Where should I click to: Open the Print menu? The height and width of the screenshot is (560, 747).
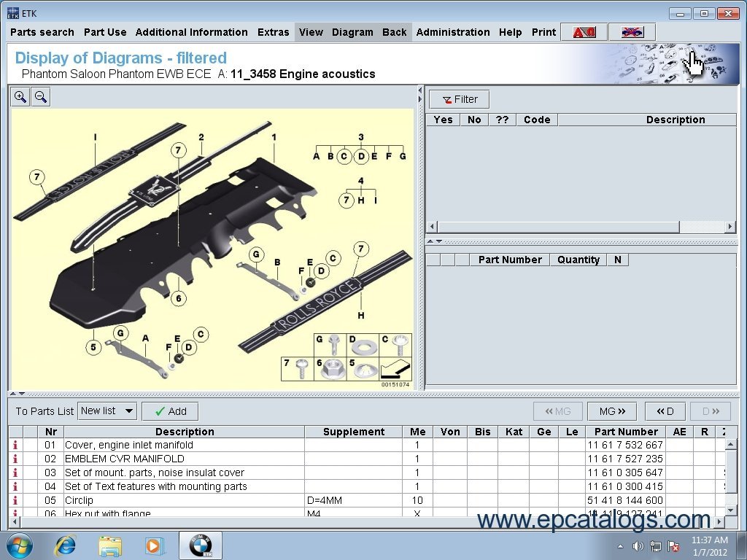(x=544, y=32)
